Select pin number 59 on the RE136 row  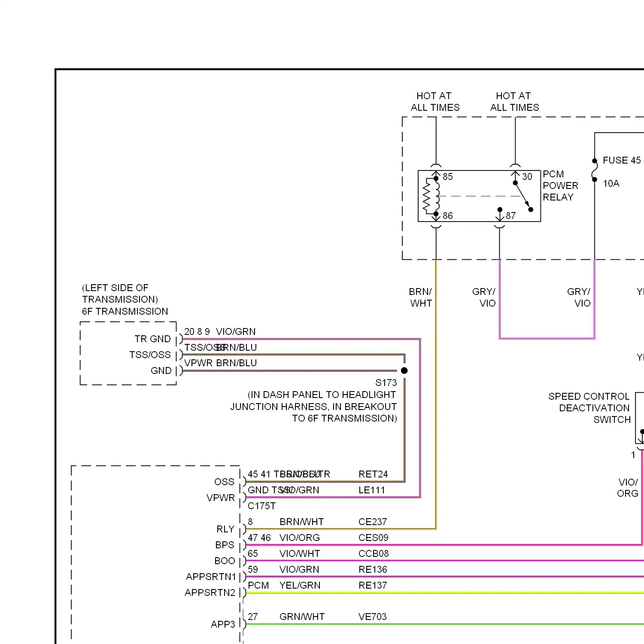click(x=253, y=569)
